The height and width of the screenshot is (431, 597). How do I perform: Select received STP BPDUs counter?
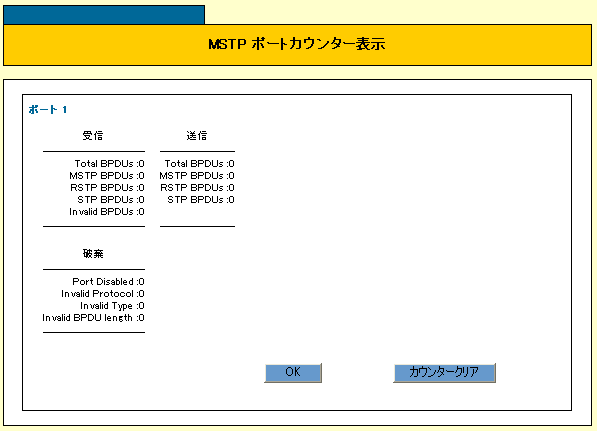(x=111, y=200)
